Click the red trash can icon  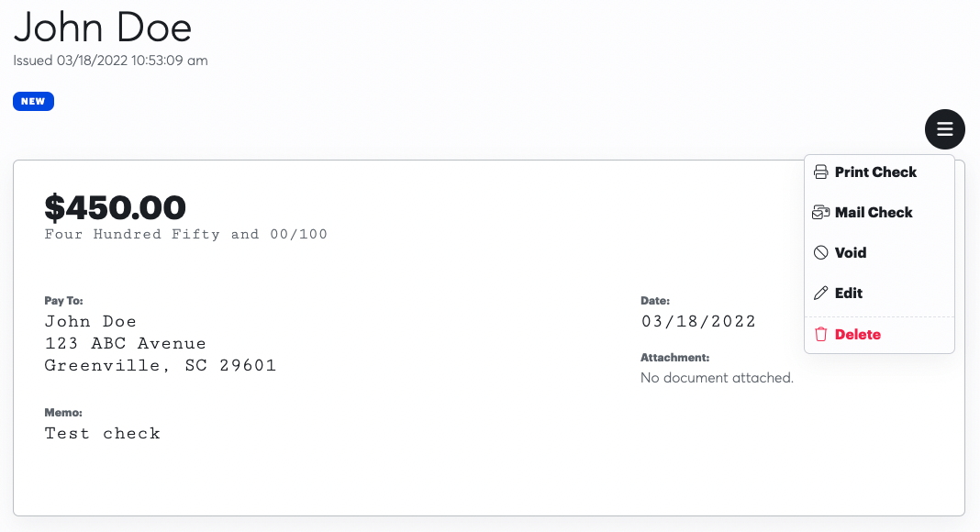821,335
